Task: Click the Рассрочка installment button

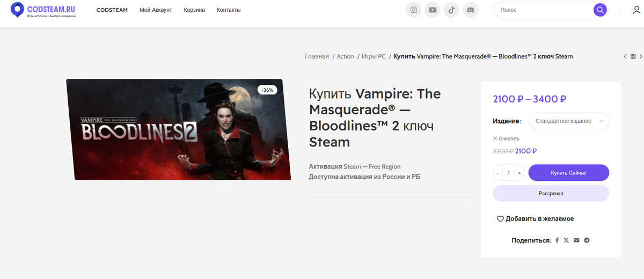Action: click(x=551, y=193)
